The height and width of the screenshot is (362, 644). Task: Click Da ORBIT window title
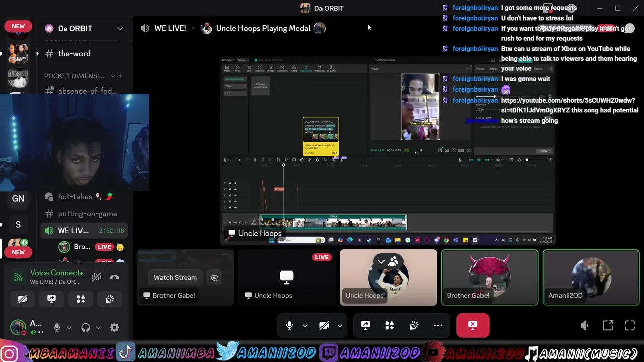(x=329, y=8)
